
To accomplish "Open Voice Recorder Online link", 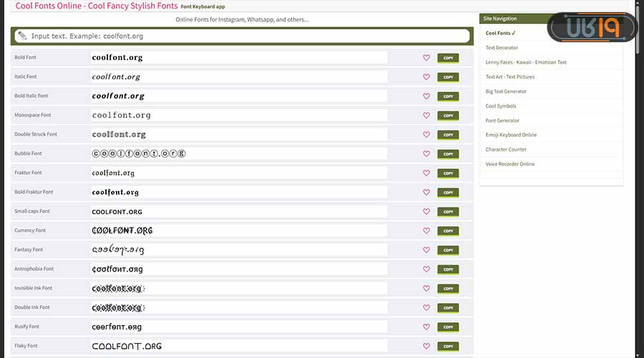I will click(509, 164).
